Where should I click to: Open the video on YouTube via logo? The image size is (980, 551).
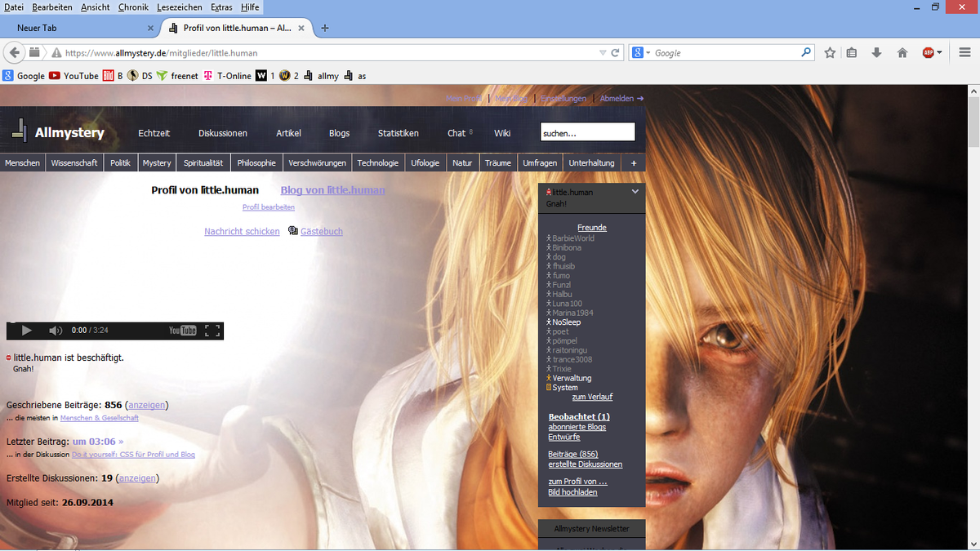(183, 331)
